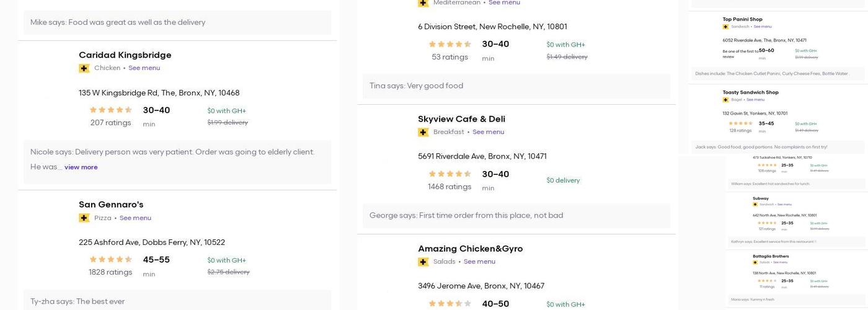The image size is (868, 310).
Task: Open San Gennaro's See menu link
Action: (135, 218)
